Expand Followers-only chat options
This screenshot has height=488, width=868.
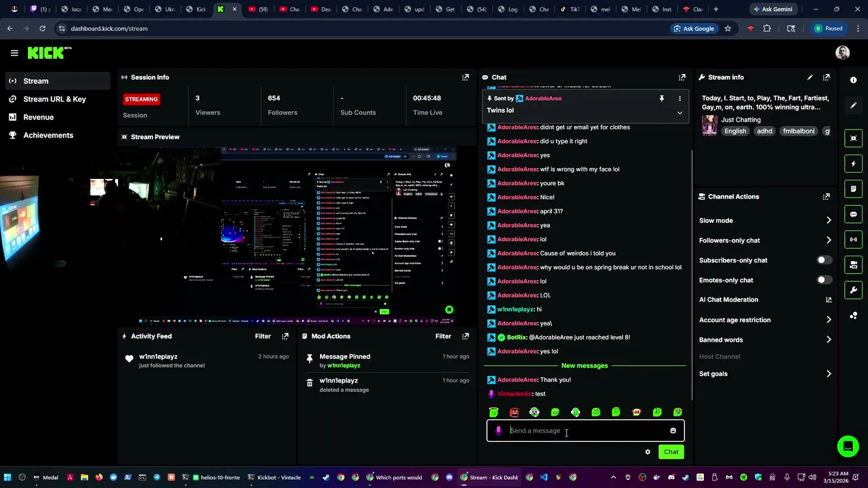828,240
